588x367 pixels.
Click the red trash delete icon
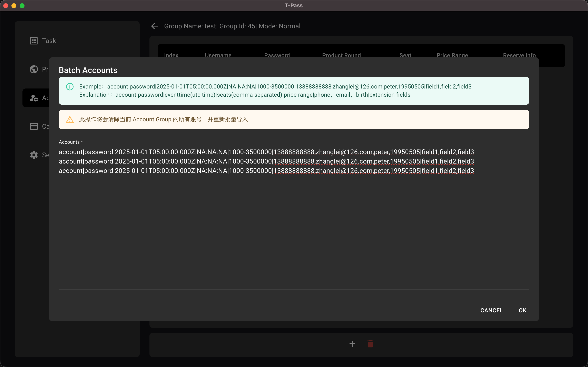pos(370,344)
